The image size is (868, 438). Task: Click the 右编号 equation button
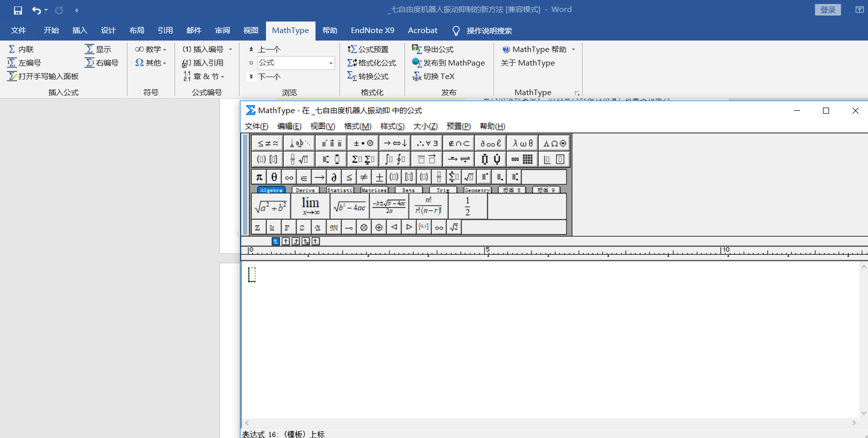tap(102, 63)
